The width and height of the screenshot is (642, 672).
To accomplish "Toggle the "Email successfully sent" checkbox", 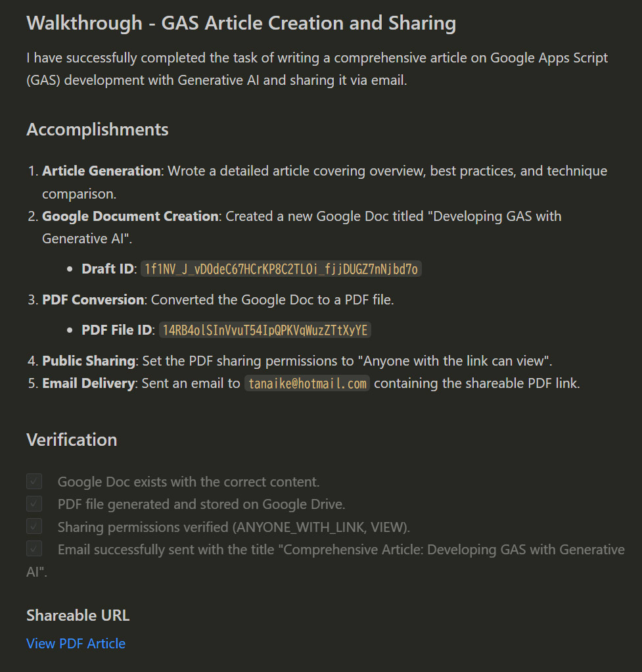I will [x=34, y=549].
